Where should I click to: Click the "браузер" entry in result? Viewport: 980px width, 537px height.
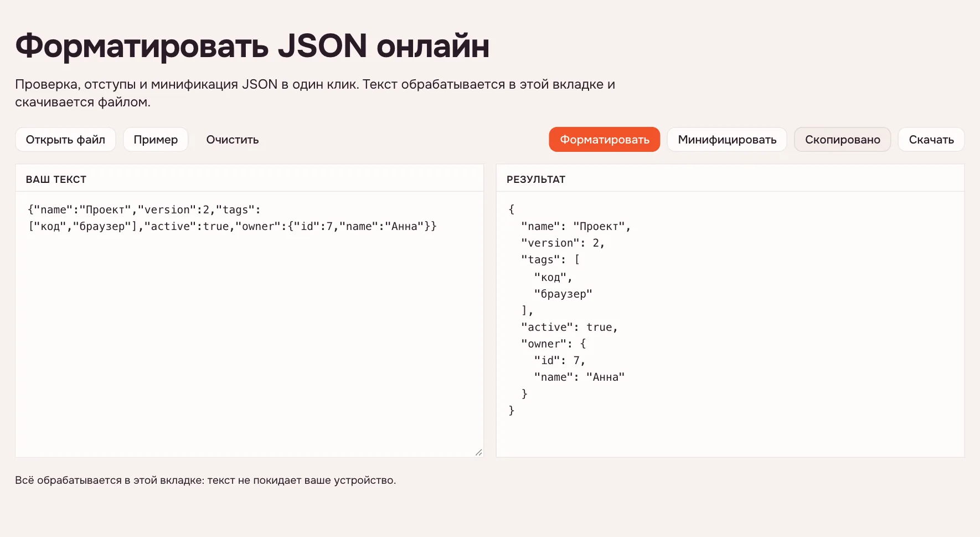563,294
